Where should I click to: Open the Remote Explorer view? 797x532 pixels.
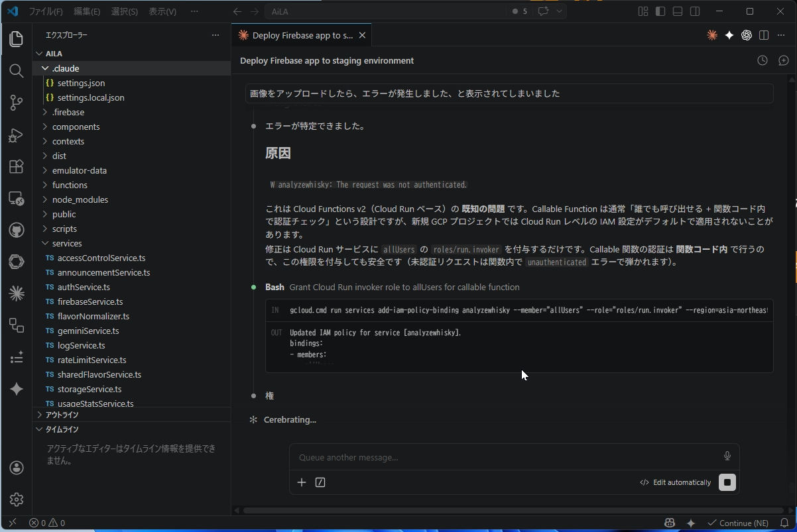pyautogui.click(x=17, y=198)
